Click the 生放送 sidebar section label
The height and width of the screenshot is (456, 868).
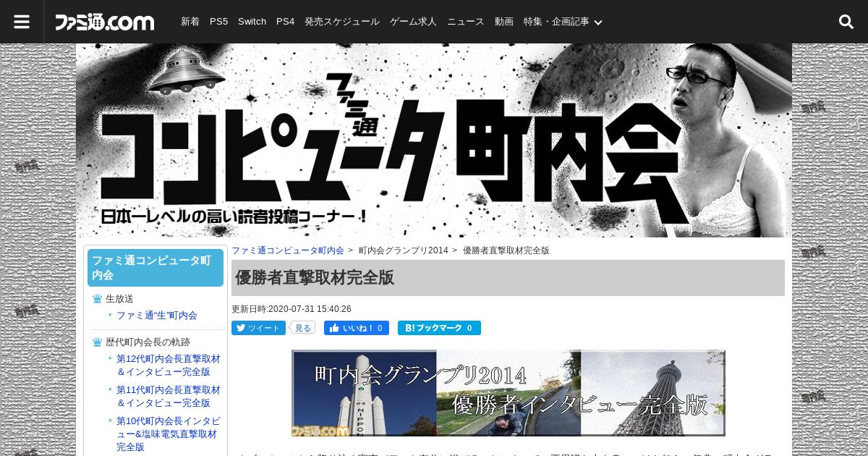tap(120, 299)
